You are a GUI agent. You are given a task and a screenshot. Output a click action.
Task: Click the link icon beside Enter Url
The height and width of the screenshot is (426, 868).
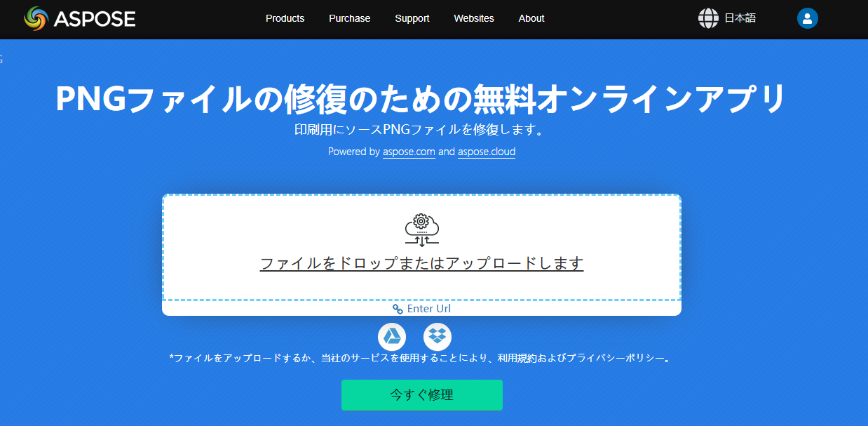[x=398, y=308]
